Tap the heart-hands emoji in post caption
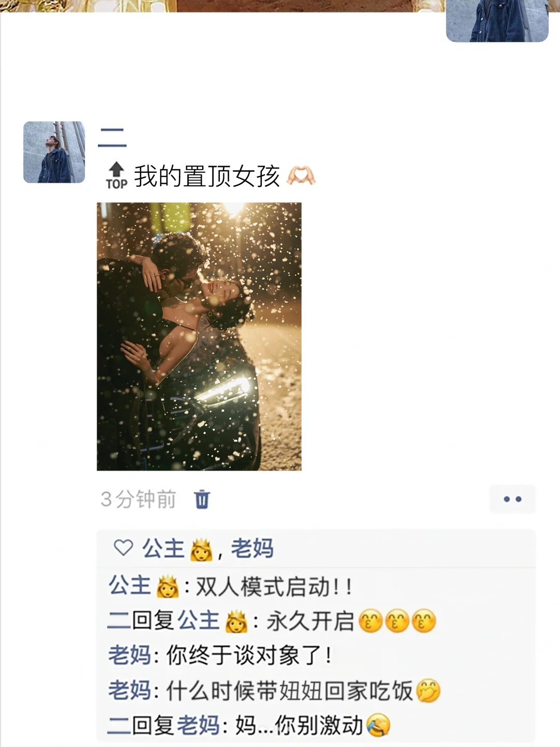 (301, 176)
